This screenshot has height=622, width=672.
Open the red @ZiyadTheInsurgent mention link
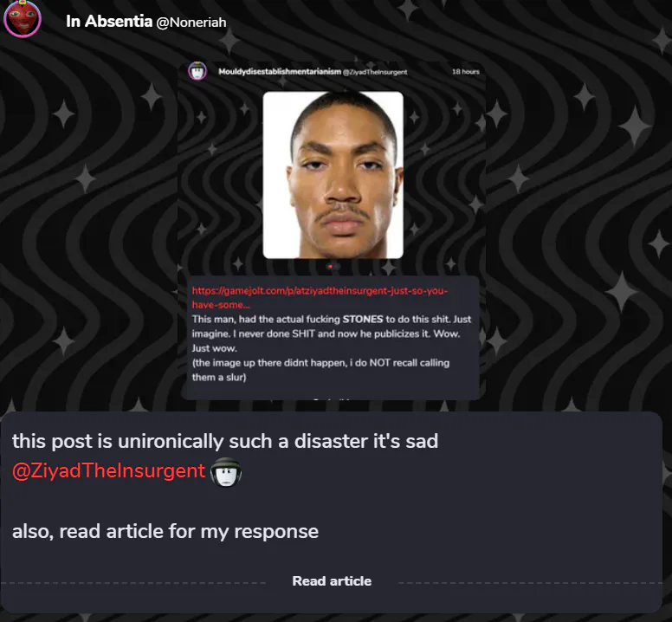point(109,470)
